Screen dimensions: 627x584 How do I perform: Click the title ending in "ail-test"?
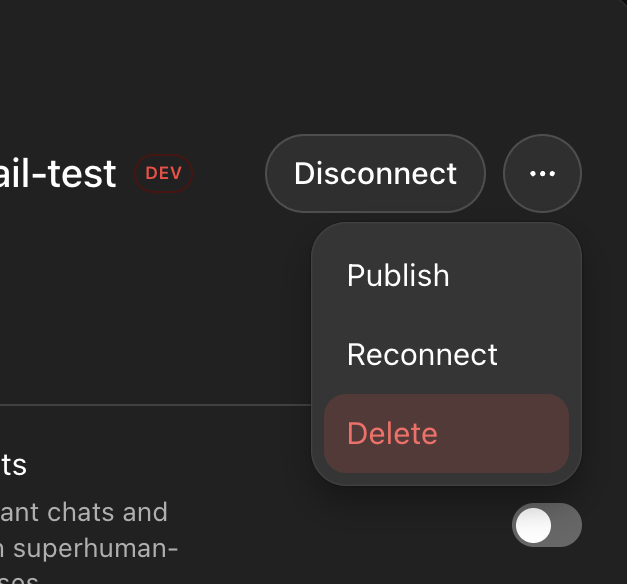pyautogui.click(x=58, y=174)
